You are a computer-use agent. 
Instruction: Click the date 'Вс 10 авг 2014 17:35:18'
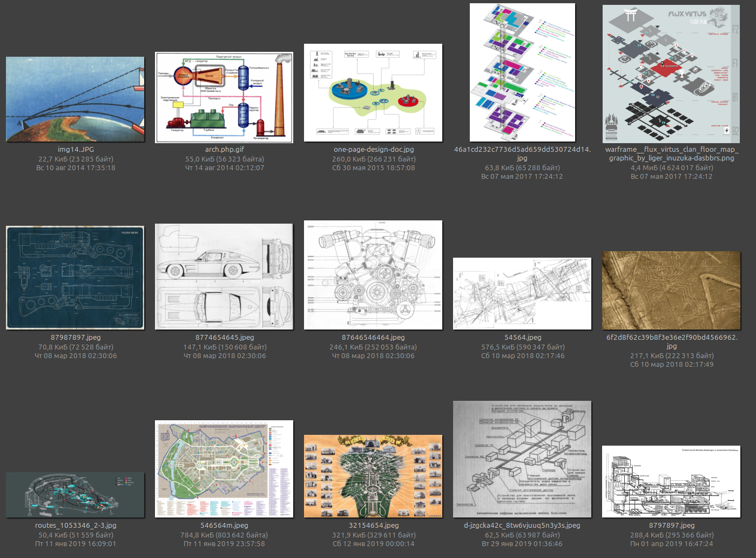(76, 168)
